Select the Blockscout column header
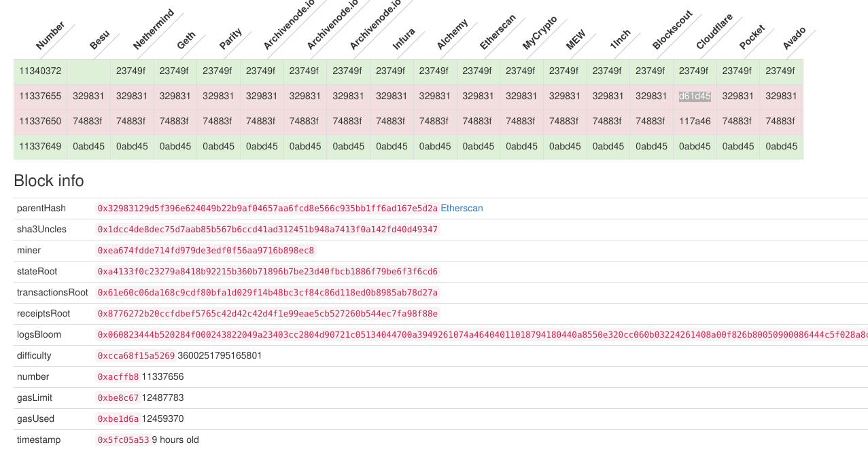 pyautogui.click(x=673, y=31)
